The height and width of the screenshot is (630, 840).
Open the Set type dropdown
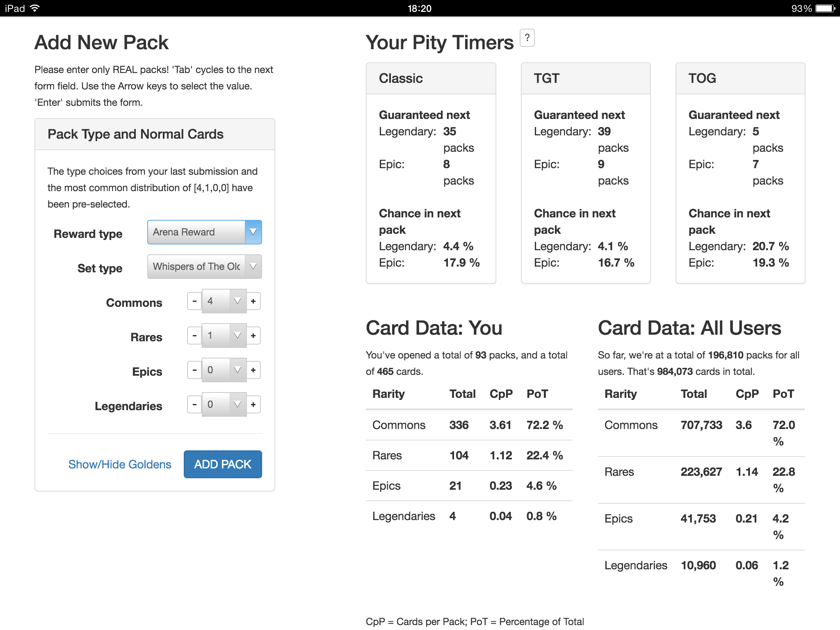click(x=205, y=267)
